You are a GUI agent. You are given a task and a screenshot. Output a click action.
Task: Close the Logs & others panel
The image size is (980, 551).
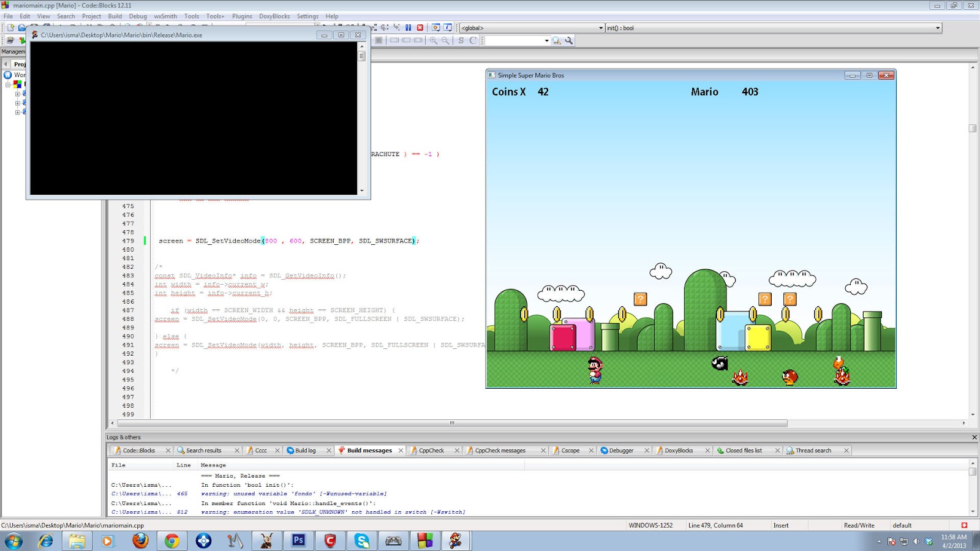pos(974,437)
